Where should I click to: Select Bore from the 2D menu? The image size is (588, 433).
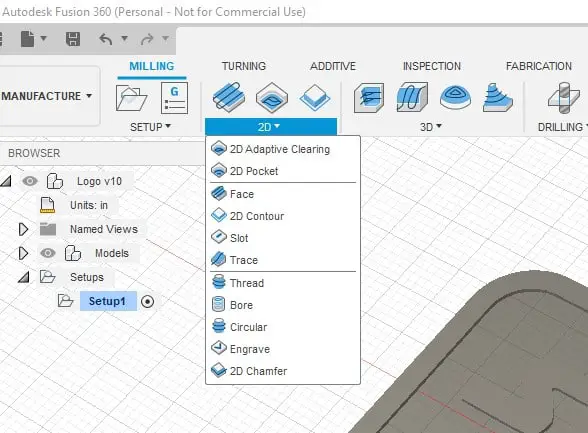[283, 305]
